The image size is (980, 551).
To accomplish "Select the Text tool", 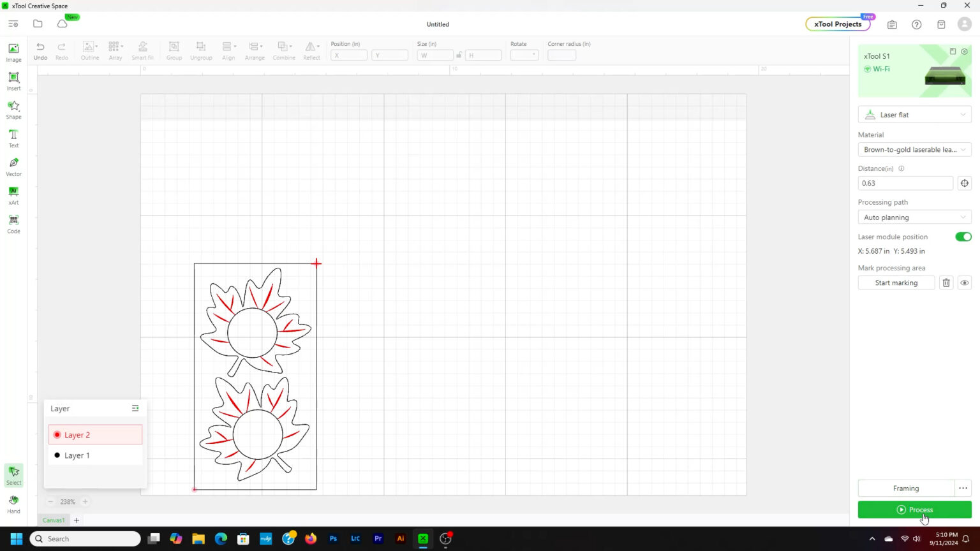I will coord(13,138).
